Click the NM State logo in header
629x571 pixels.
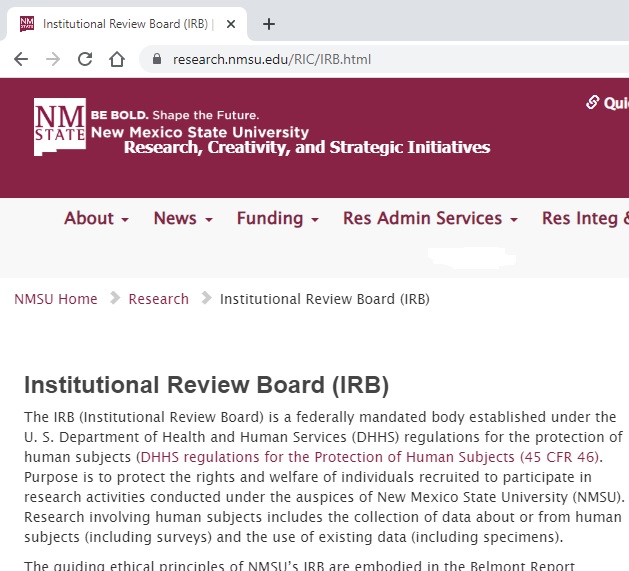pyautogui.click(x=60, y=127)
